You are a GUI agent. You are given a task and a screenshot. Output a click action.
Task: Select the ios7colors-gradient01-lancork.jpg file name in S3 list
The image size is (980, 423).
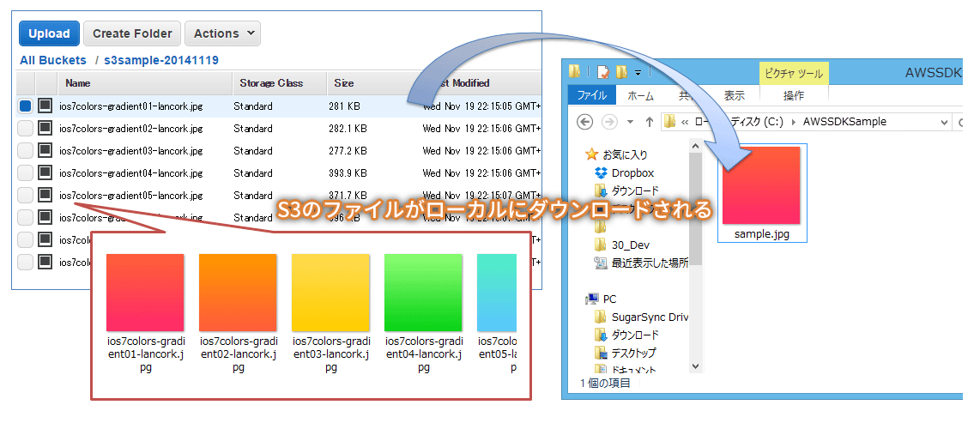(130, 106)
